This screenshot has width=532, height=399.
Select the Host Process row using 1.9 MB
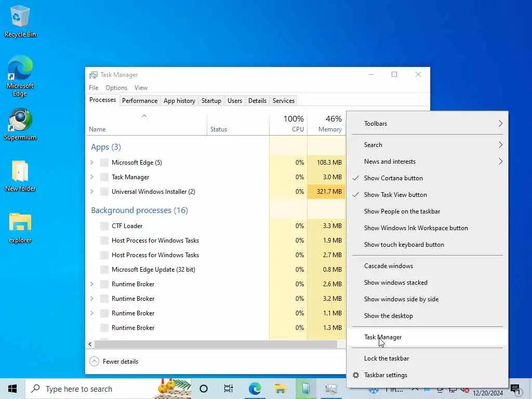[216, 241]
